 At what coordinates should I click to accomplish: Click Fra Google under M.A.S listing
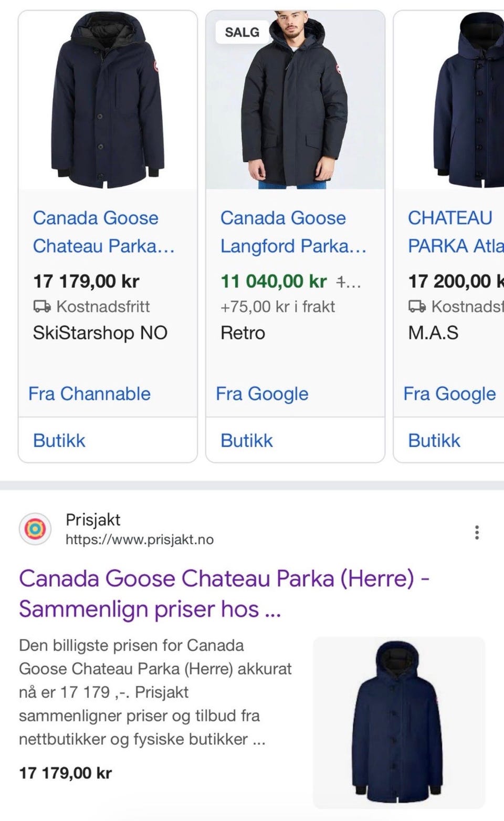[449, 394]
